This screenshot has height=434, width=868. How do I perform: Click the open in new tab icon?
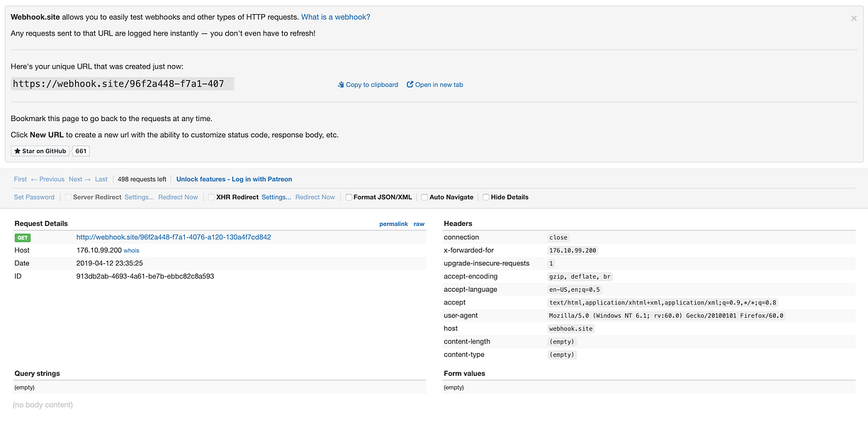click(x=410, y=85)
